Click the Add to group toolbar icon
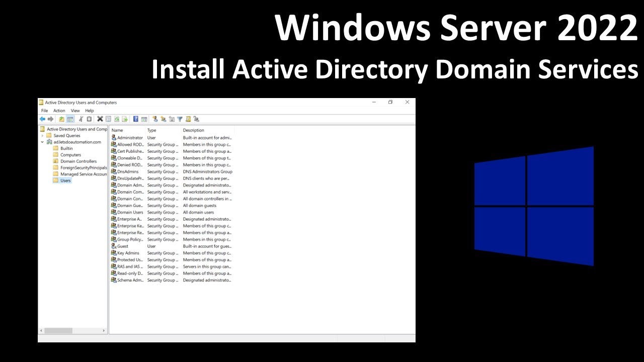The height and width of the screenshot is (362, 644). click(196, 119)
